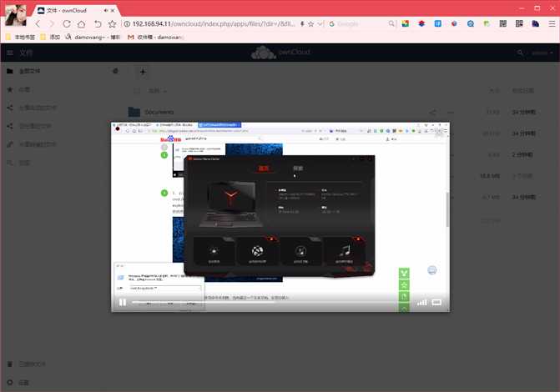Open more actions for Documents

(451, 113)
